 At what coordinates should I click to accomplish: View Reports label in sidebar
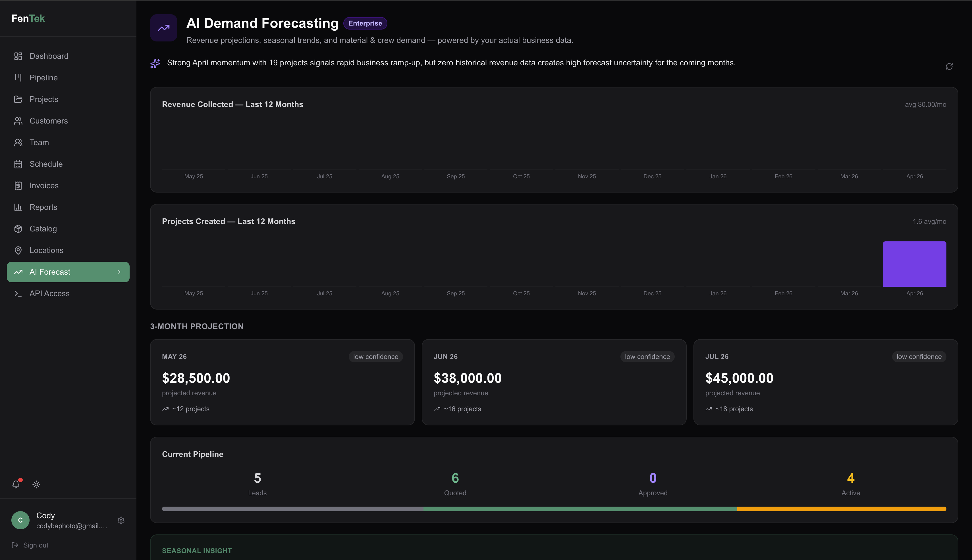43,207
